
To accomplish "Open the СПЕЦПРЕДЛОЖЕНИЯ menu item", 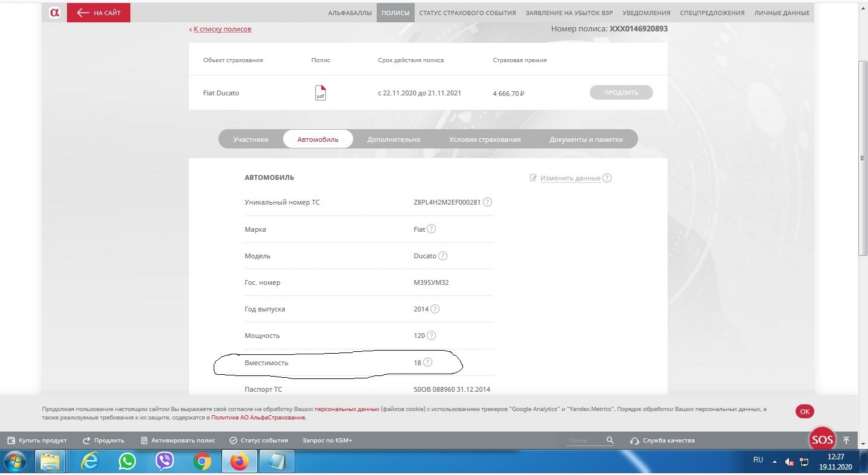I will pyautogui.click(x=712, y=13).
